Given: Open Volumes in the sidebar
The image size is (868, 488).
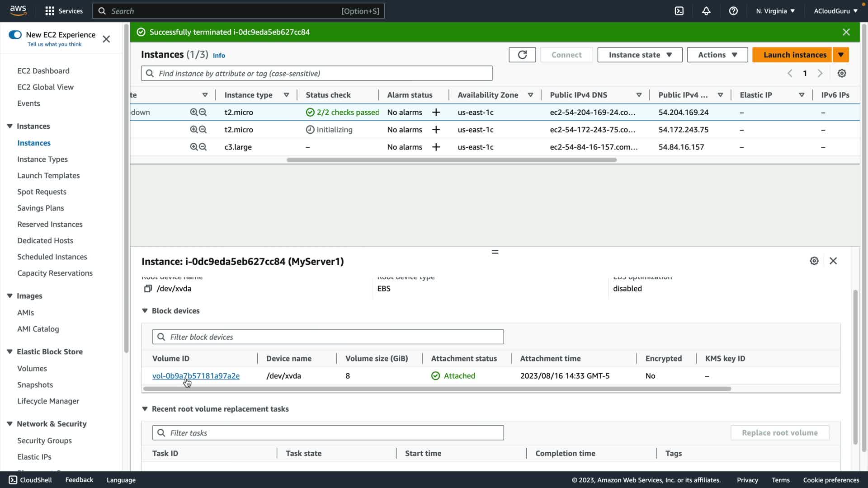Looking at the screenshot, I should pos(32,368).
